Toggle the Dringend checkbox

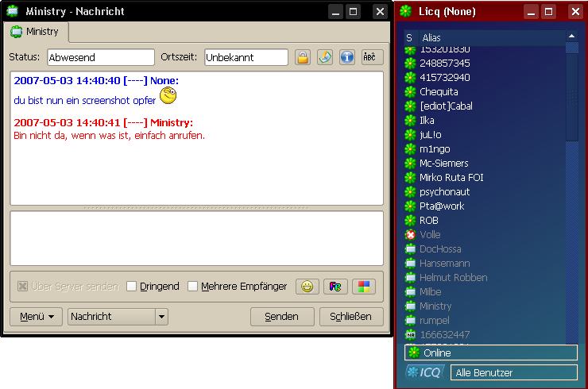pos(131,287)
